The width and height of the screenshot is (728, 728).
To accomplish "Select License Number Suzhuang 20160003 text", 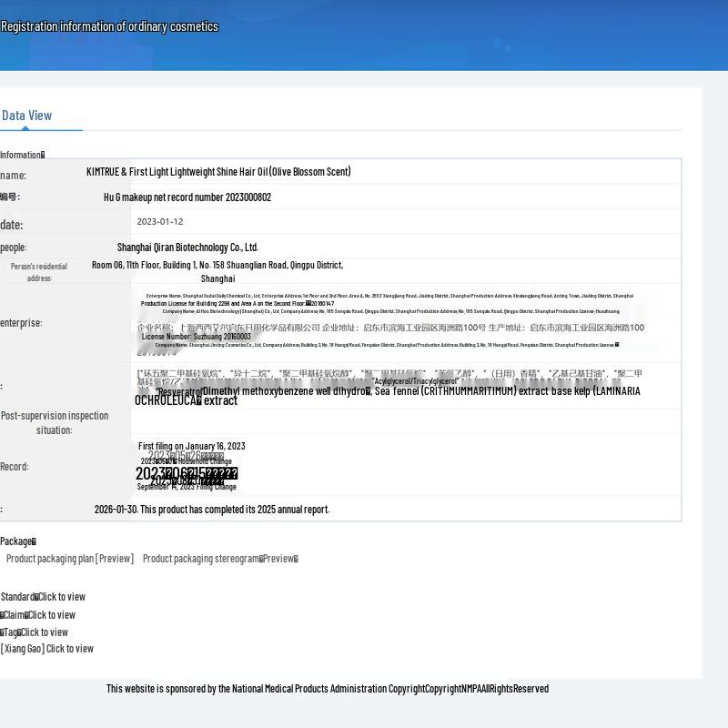I will 197,336.
